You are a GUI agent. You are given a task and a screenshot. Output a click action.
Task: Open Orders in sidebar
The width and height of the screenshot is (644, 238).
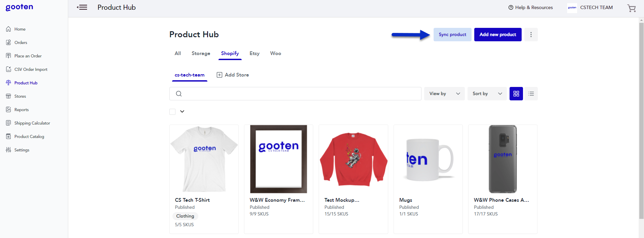pos(21,43)
